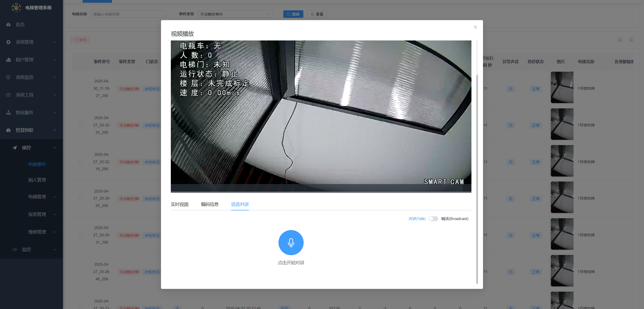Click the blue microphone talk button

point(291,243)
